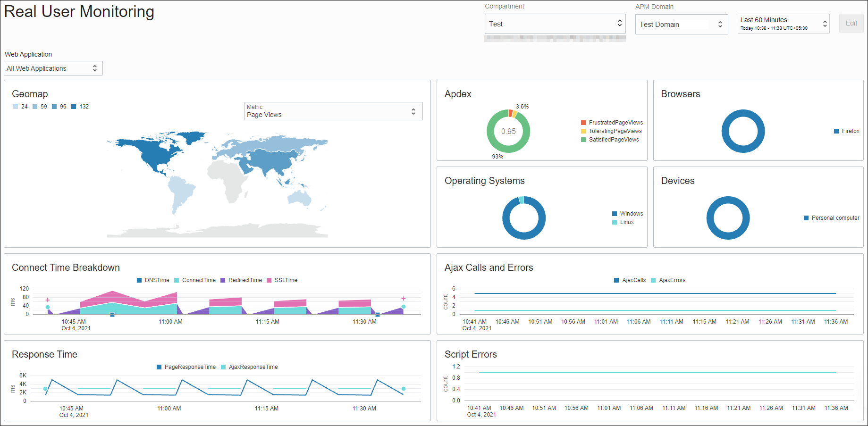Open the Web Application dropdown
Image resolution: width=868 pixels, height=426 pixels.
[x=53, y=68]
